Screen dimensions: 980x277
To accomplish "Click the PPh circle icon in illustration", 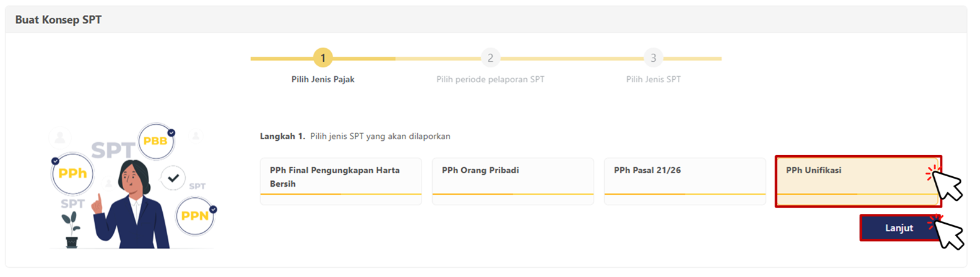I will (x=72, y=173).
